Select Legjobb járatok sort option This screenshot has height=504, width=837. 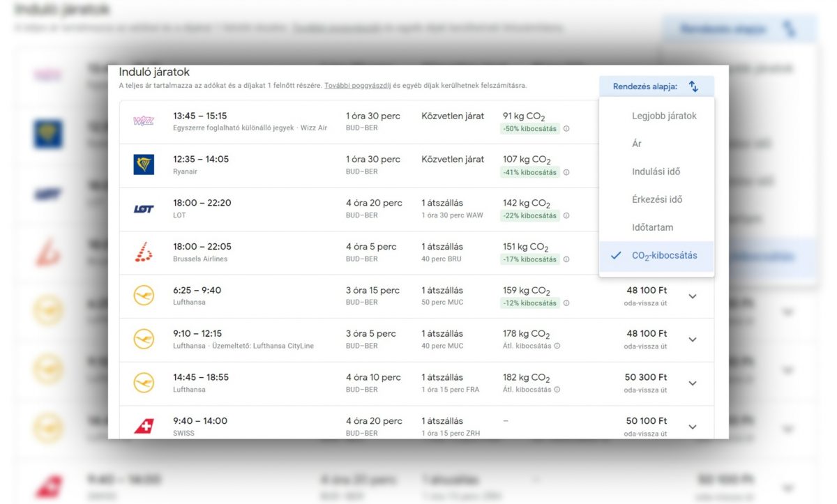tap(663, 116)
